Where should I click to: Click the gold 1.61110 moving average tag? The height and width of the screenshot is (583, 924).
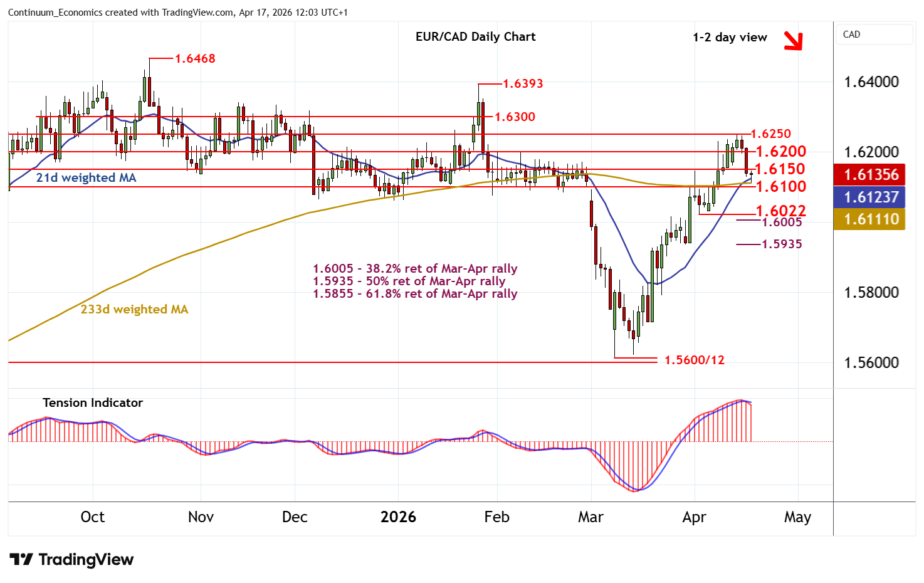click(x=869, y=219)
